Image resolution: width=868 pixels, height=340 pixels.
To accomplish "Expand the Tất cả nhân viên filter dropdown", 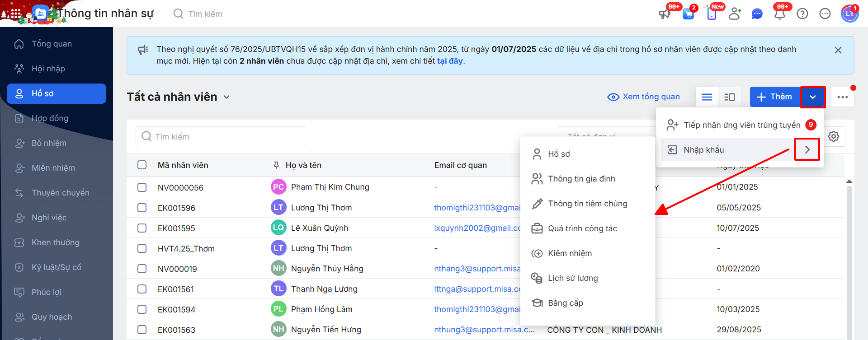I will pos(226,97).
